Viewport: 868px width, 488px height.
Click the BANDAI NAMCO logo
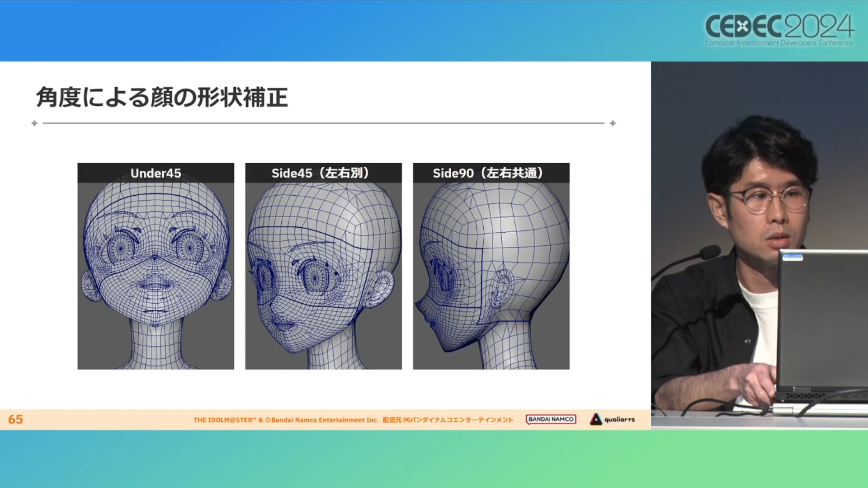pyautogui.click(x=551, y=419)
